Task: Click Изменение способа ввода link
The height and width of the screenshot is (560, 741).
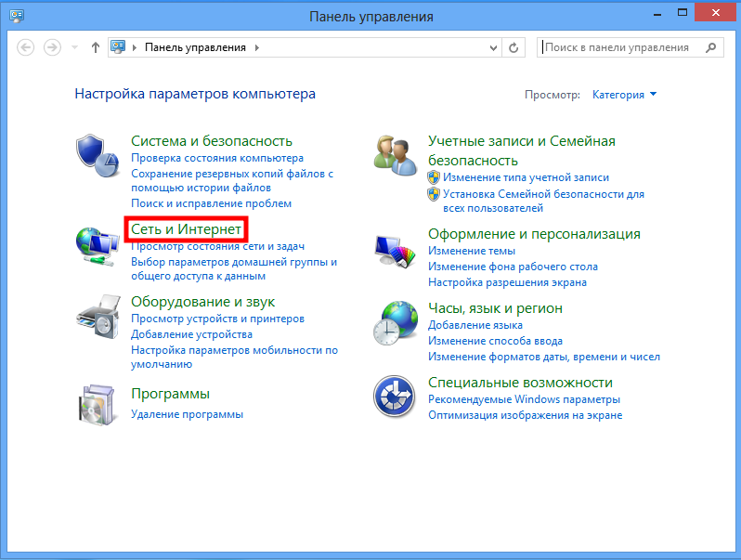Action: pos(495,341)
